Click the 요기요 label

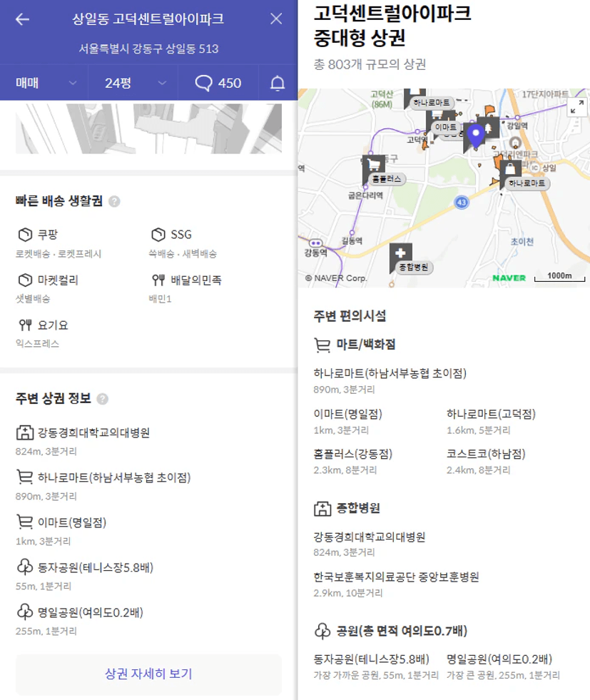tap(53, 325)
